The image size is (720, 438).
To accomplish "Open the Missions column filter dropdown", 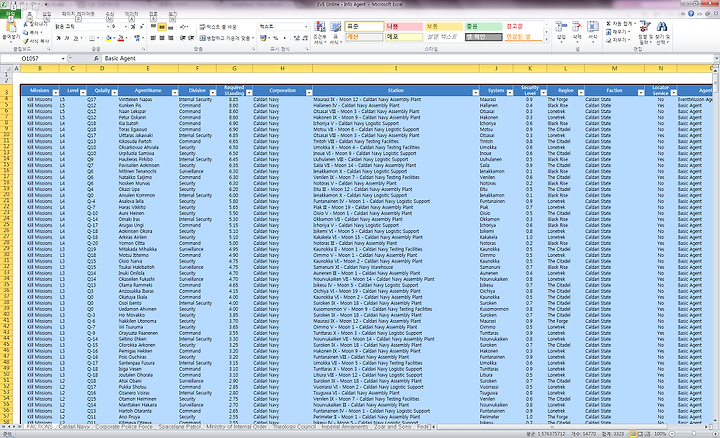I will click(56, 93).
